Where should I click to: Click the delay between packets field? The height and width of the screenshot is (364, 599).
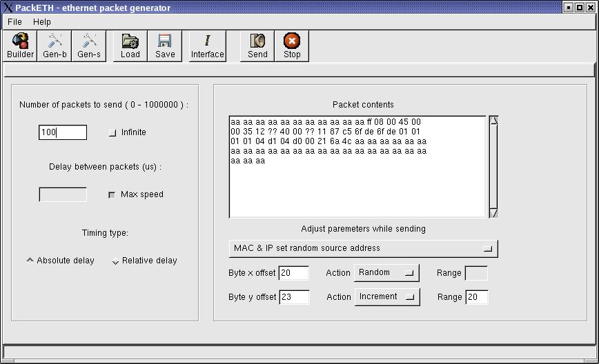tap(63, 194)
